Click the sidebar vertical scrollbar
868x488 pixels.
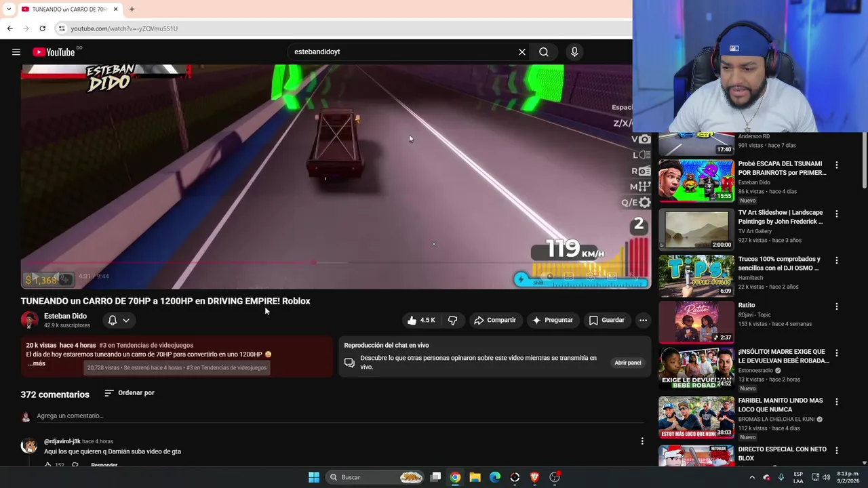coord(864,161)
